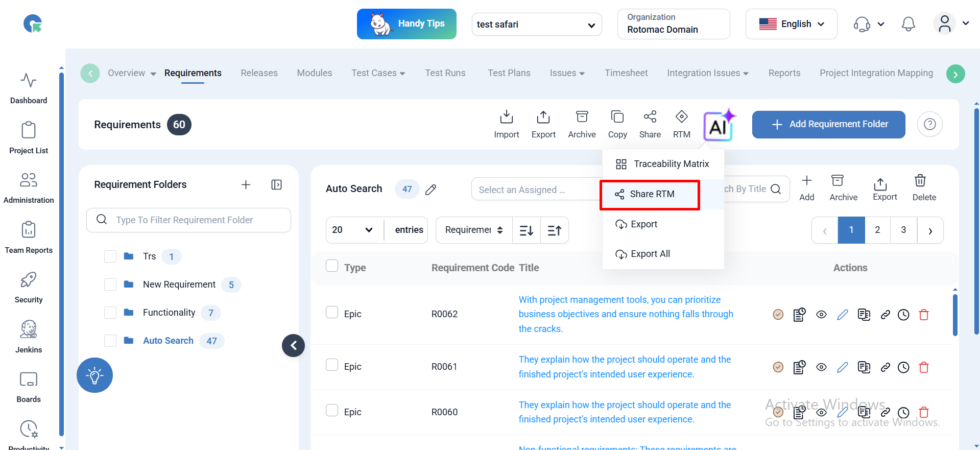The height and width of the screenshot is (450, 980).
Task: Click link icon in R0062 row
Action: coord(885,315)
